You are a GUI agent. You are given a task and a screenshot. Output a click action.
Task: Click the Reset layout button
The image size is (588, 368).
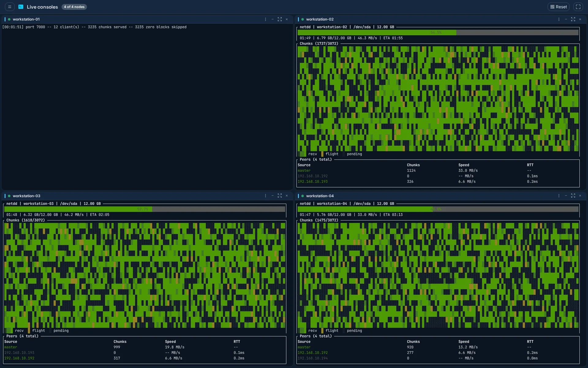pos(559,7)
